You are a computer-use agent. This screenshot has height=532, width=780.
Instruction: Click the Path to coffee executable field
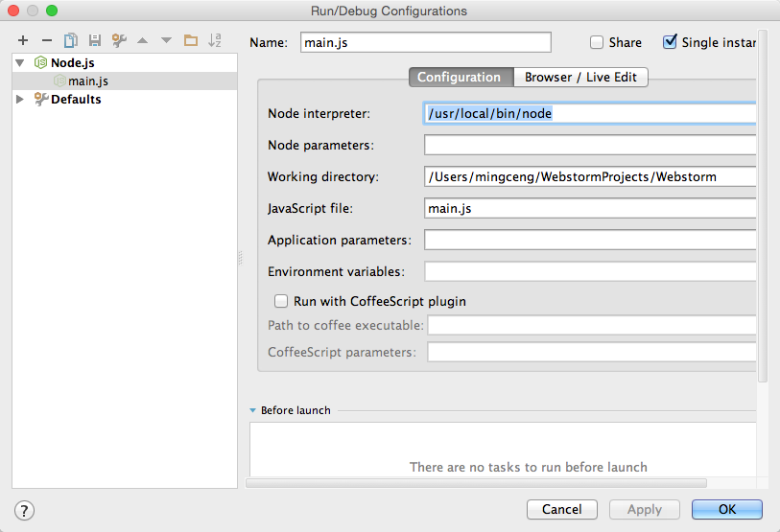tap(592, 325)
